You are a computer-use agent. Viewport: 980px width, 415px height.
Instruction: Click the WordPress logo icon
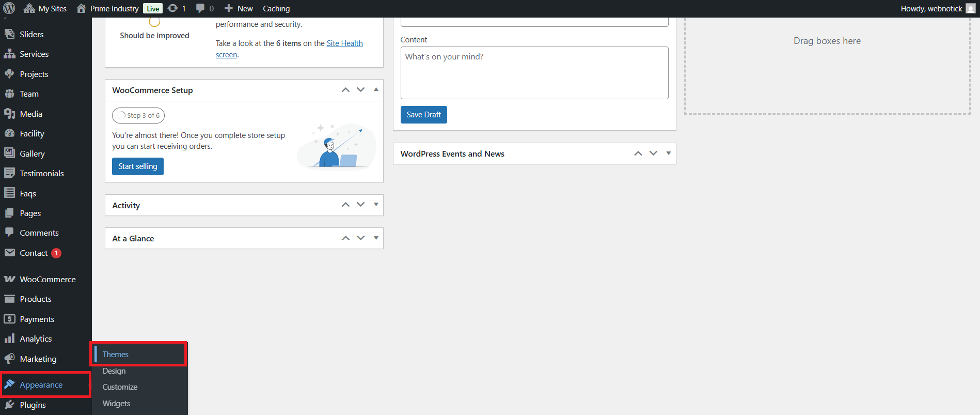click(x=9, y=8)
